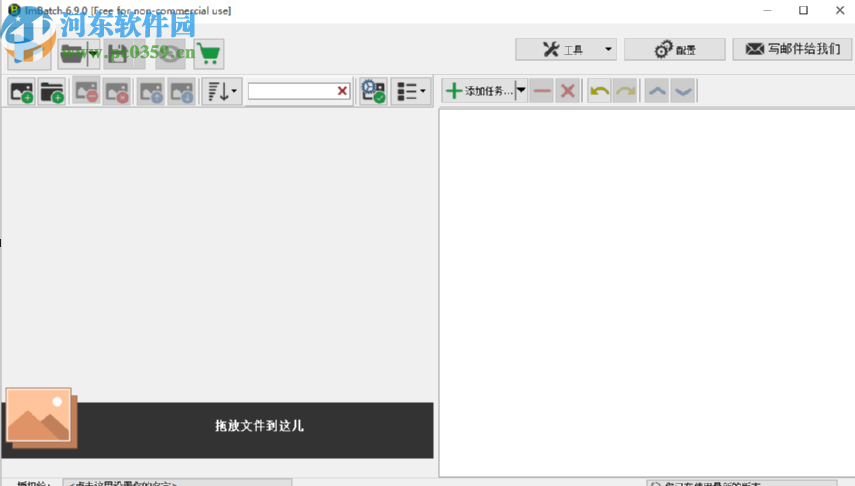Viewport: 855px width, 486px height.
Task: Expand the open folder dropdown arrow
Action: coord(93,53)
